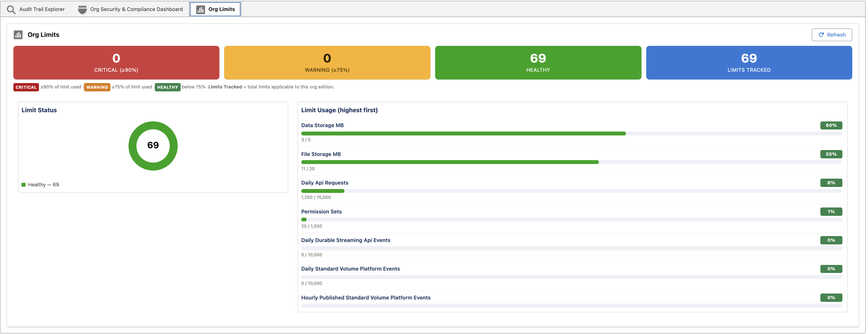Click the green Healthy legend square

(24, 185)
